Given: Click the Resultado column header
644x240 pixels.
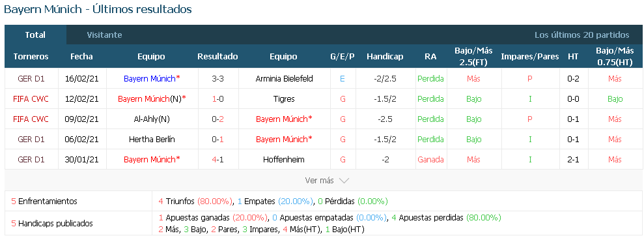Looking at the screenshot, I should click(217, 56).
